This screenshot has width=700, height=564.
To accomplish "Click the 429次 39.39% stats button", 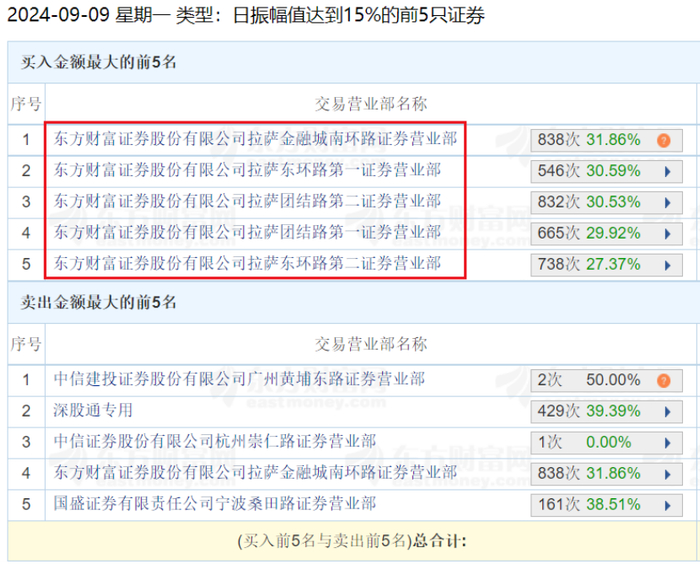I will [x=606, y=412].
